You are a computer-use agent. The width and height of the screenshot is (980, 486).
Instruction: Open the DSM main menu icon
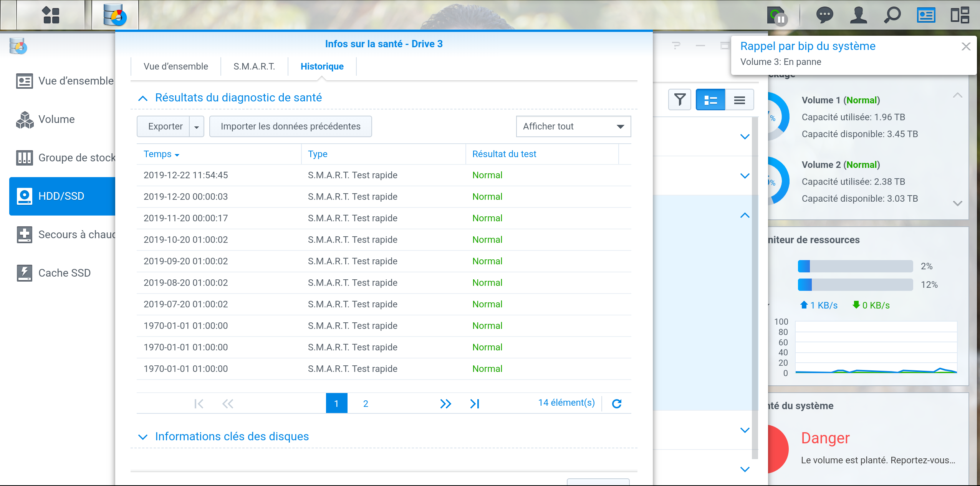coord(51,15)
